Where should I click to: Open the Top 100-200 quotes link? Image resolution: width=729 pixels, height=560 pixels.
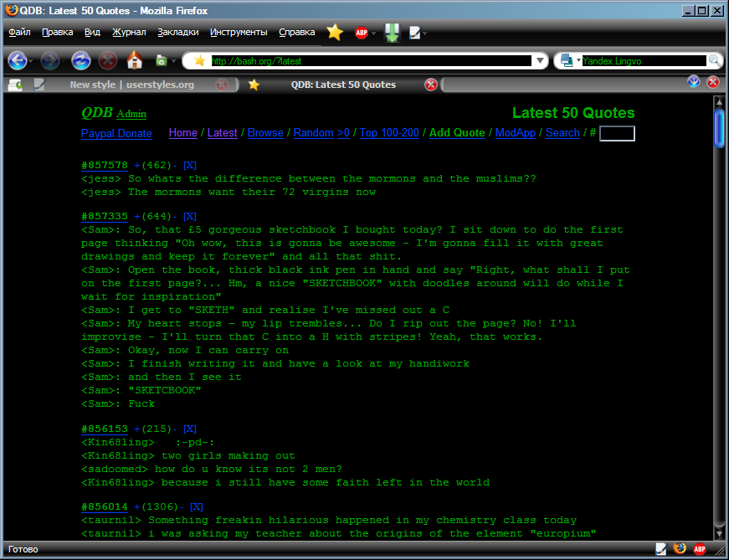coord(389,133)
